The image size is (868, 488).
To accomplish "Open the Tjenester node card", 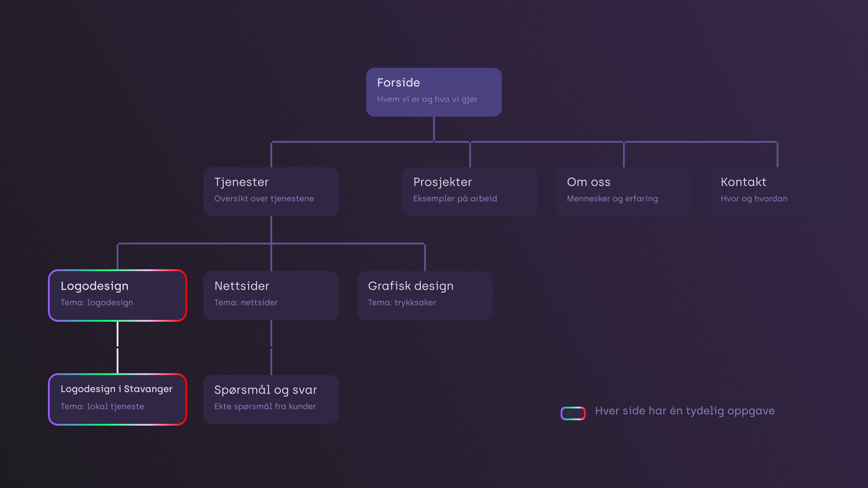I will coord(271,192).
